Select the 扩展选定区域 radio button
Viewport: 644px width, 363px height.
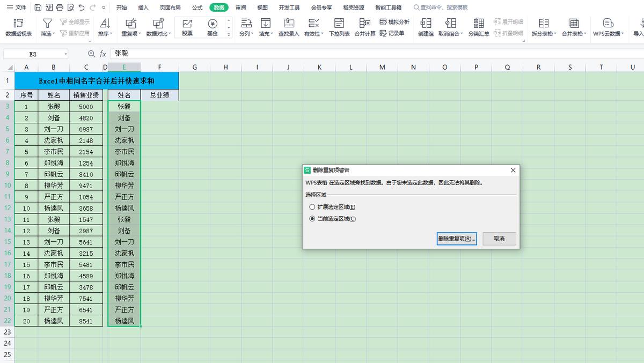312,206
